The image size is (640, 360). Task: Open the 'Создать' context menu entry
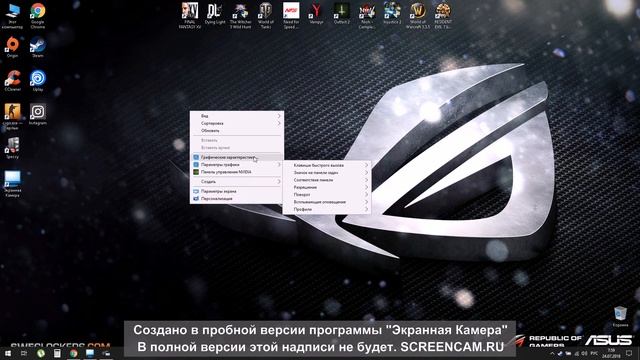tap(237, 182)
